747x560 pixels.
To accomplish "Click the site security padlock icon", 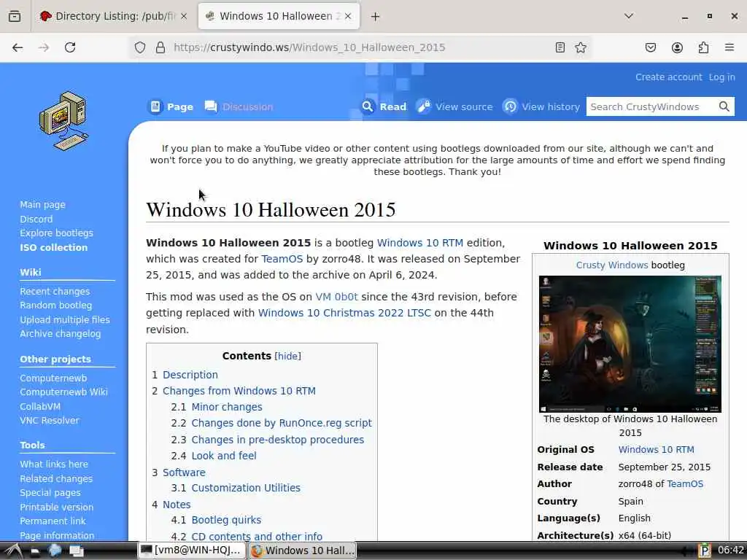I will pyautogui.click(x=160, y=47).
